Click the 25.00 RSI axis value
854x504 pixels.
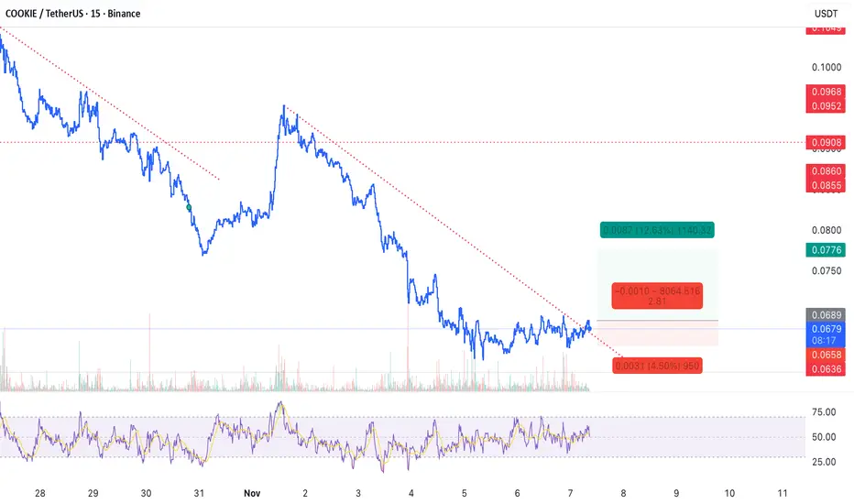(824, 462)
